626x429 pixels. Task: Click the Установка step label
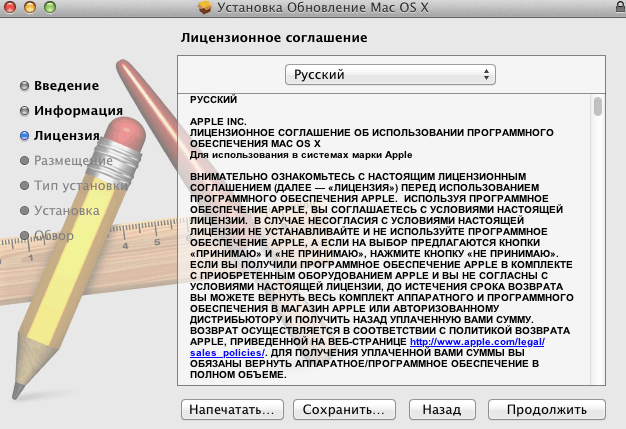point(67,211)
